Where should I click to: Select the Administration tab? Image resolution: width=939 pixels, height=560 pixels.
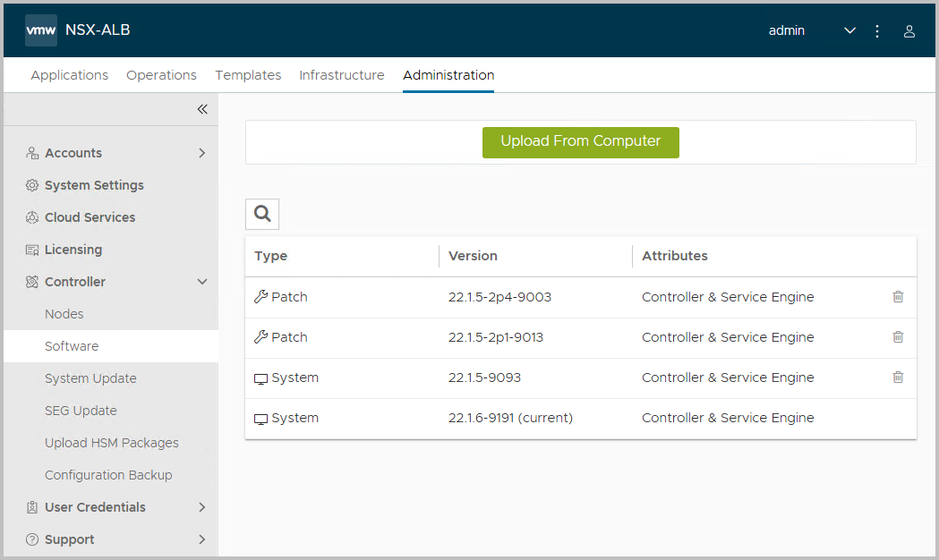[448, 75]
